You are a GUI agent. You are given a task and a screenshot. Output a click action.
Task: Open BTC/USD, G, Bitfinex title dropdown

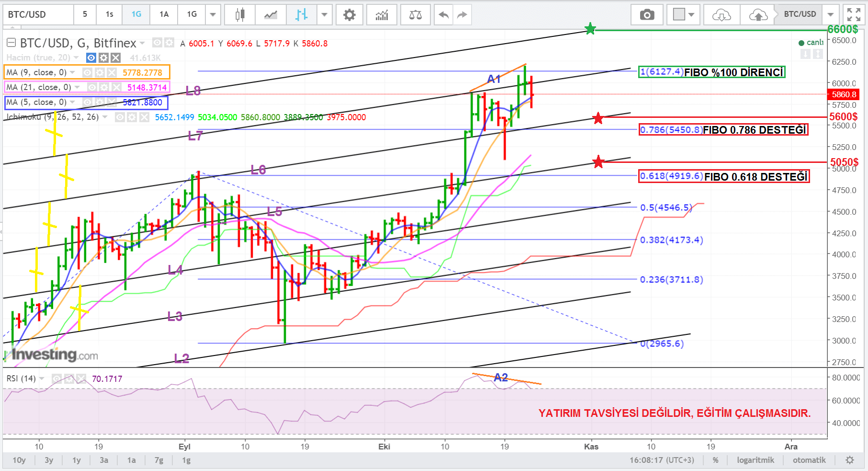[142, 44]
